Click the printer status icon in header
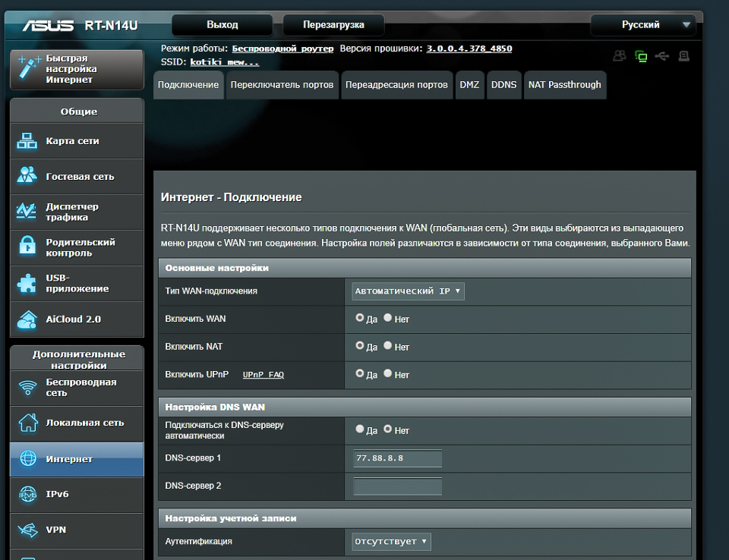Viewport: 729px width, 560px height. tap(684, 56)
